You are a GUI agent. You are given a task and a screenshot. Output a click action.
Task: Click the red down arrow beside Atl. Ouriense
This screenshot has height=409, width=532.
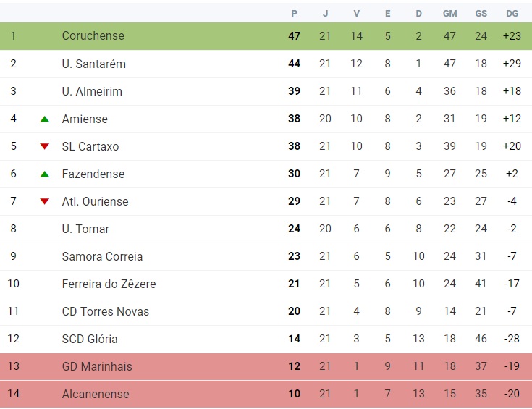tap(45, 201)
